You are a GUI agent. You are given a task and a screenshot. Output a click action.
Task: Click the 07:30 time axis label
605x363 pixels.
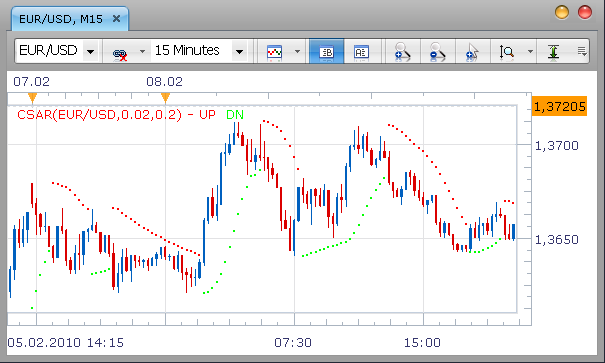293,343
